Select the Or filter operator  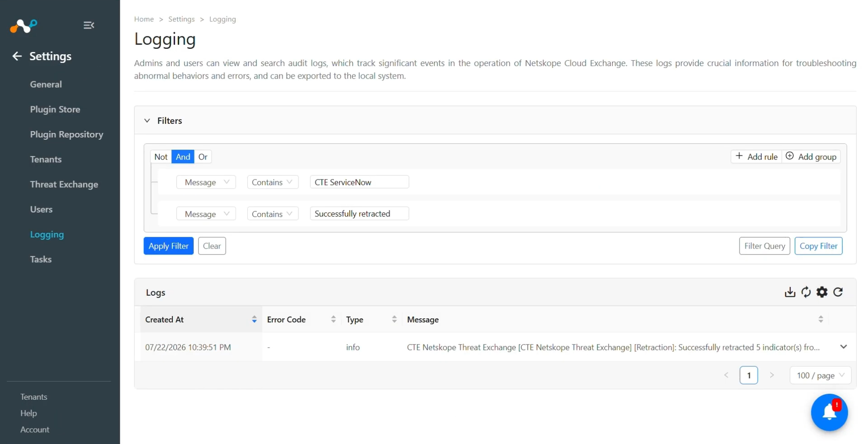point(203,157)
